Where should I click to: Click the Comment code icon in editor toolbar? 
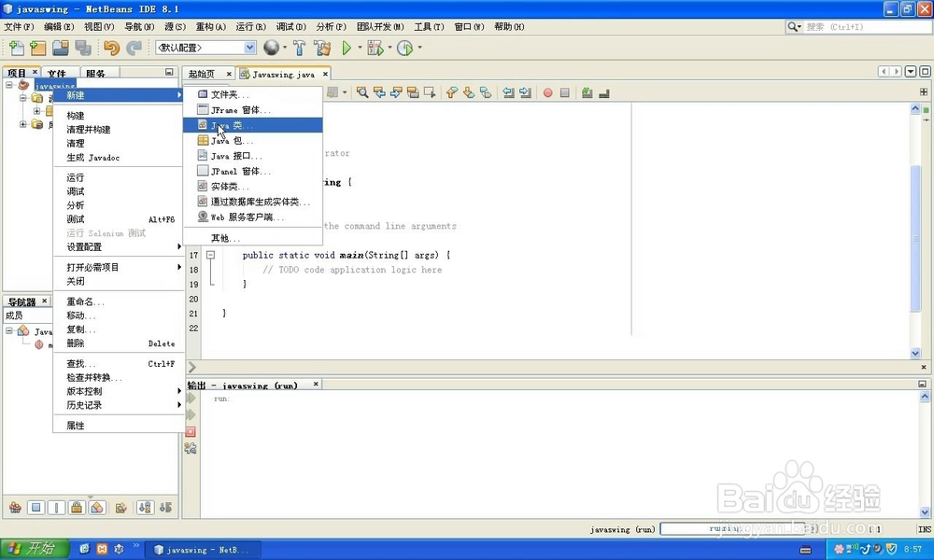587,92
